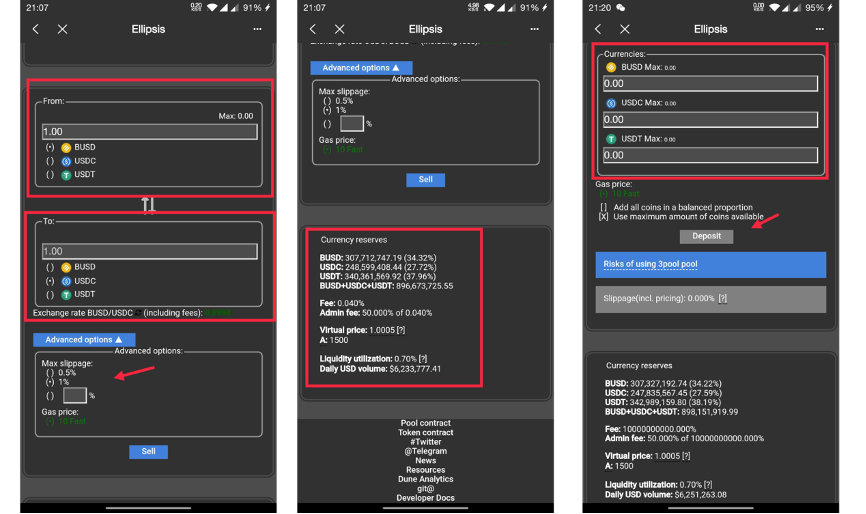Collapse Advanced options on the middle screen
The width and height of the screenshot is (866, 514).
click(361, 68)
